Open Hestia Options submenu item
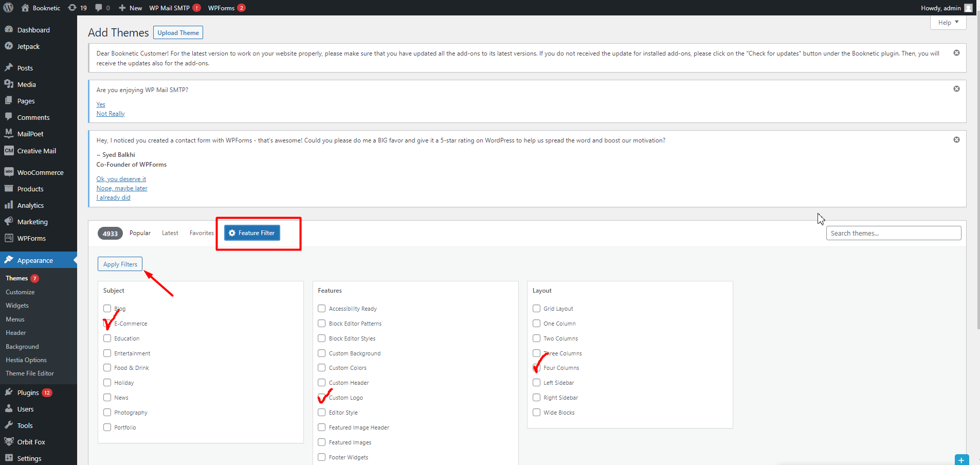 click(26, 360)
